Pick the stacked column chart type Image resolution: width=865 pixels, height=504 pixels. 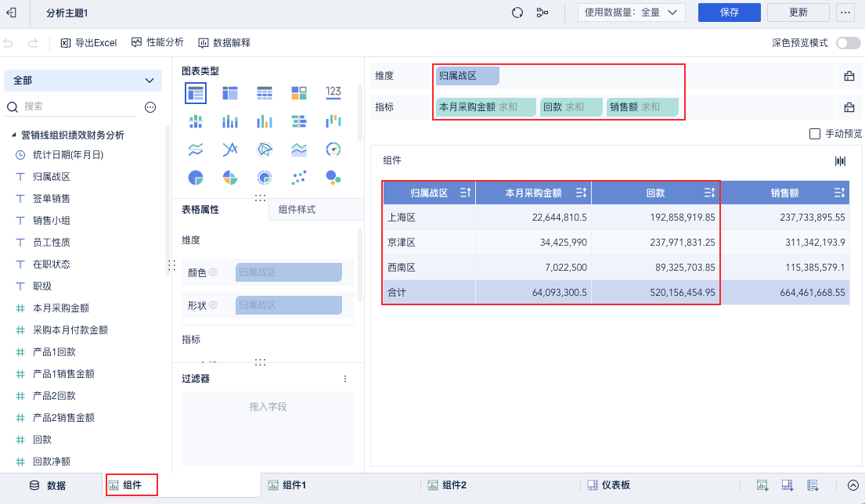tap(230, 121)
